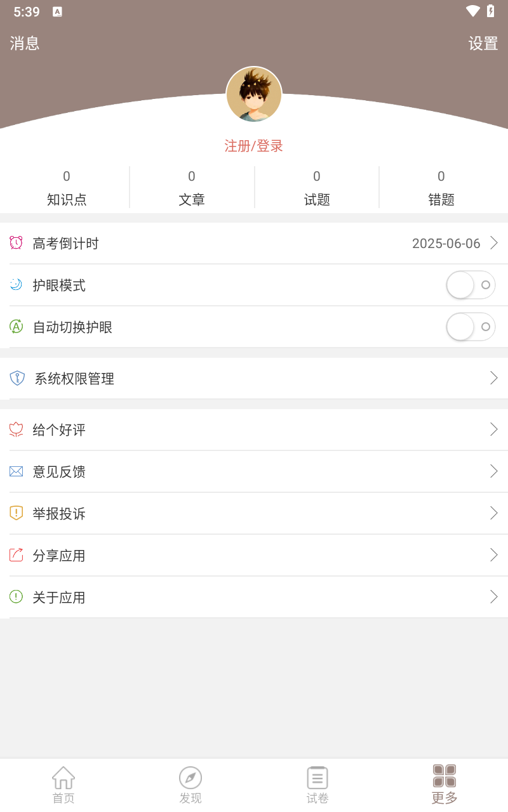Go to the 发现 tab
This screenshot has width=508, height=812.
tap(190, 784)
